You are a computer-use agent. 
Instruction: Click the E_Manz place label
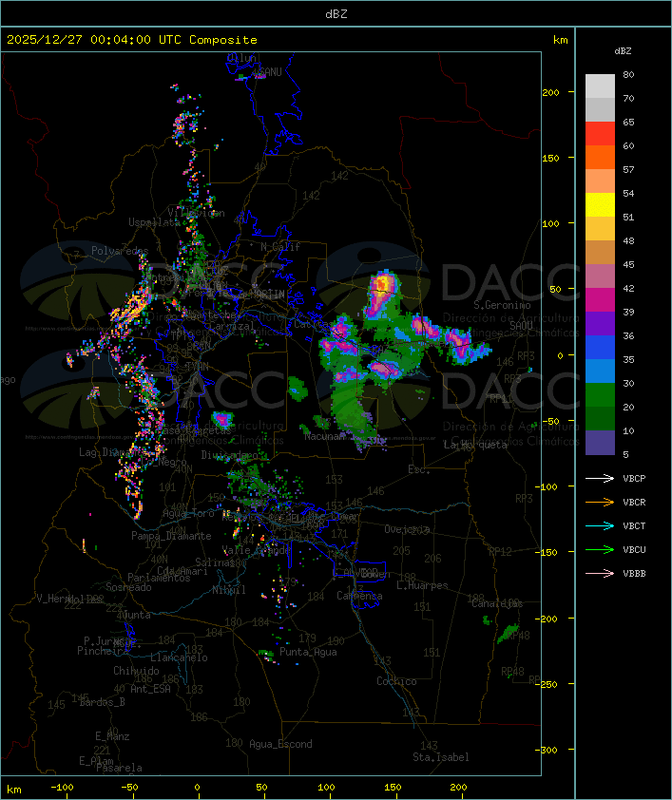[112, 736]
